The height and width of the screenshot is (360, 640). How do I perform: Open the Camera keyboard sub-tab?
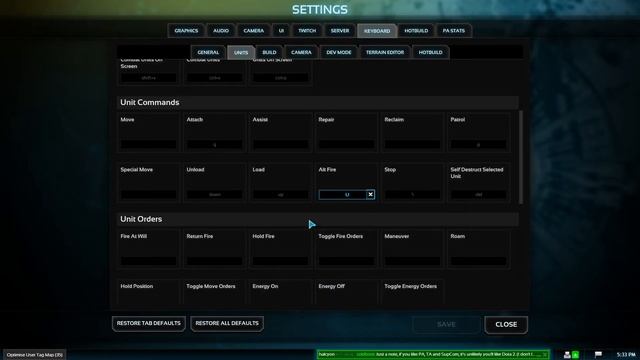(x=301, y=52)
